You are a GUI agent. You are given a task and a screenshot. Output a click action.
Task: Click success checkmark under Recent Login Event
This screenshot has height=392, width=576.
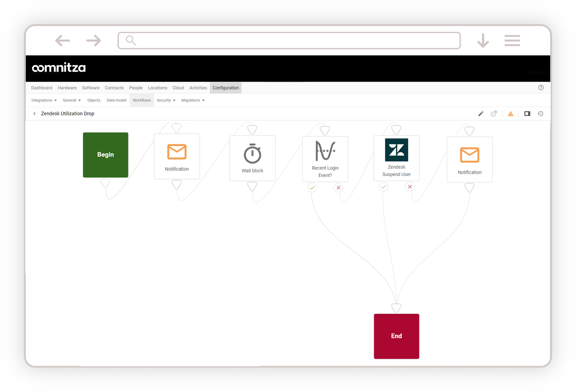312,187
